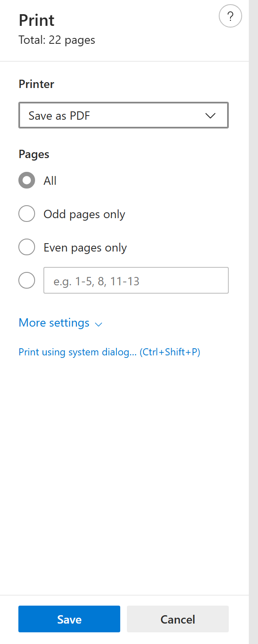Image resolution: width=258 pixels, height=644 pixels.
Task: Expand the More settings link
Action: coord(54,323)
